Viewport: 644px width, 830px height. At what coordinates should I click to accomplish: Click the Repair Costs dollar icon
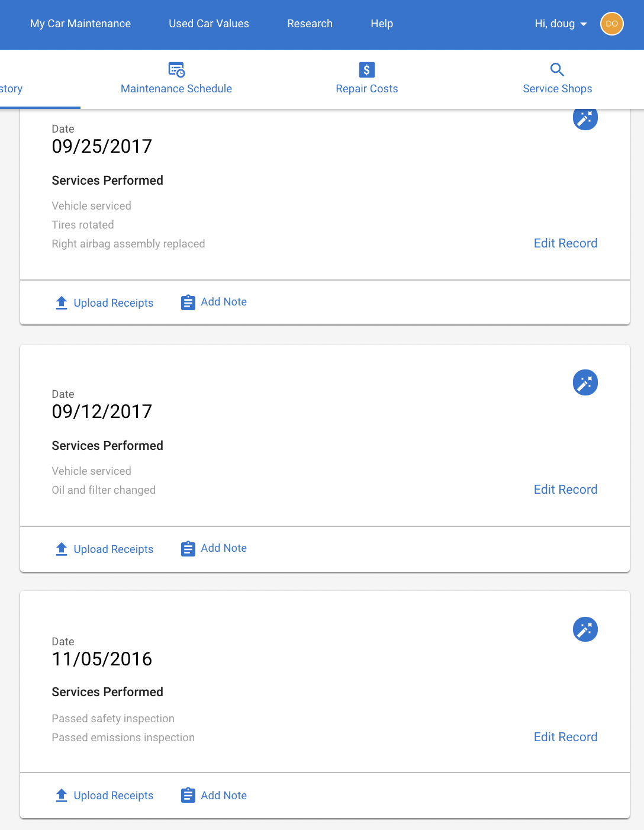click(x=367, y=70)
